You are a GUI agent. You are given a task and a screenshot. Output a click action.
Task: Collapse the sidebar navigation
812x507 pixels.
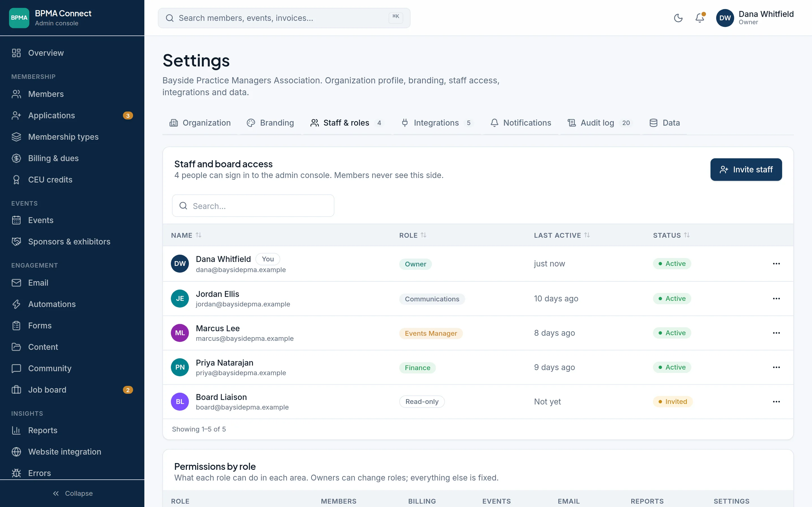click(72, 493)
